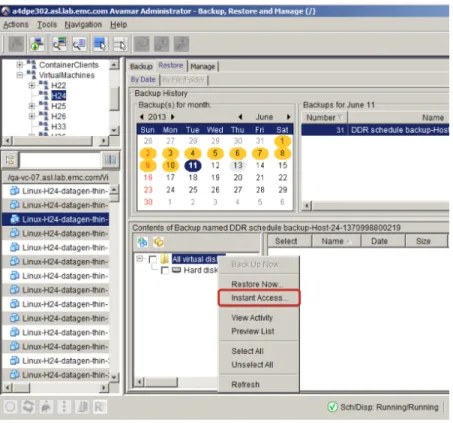This screenshot has height=423, width=453.
Task: Click the yellow cubes icon above backup contents tree
Action: [158, 242]
